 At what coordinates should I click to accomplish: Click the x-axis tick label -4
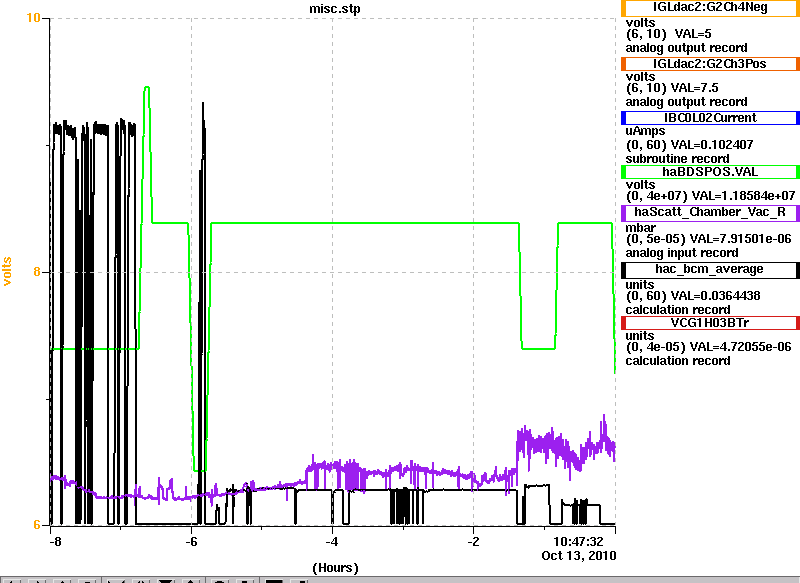pos(332,542)
